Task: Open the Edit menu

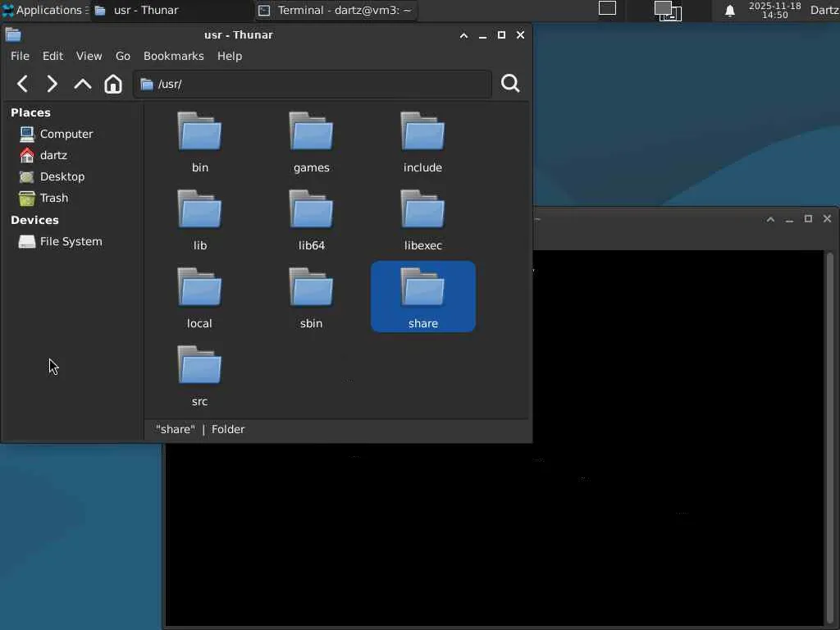Action: pos(52,56)
